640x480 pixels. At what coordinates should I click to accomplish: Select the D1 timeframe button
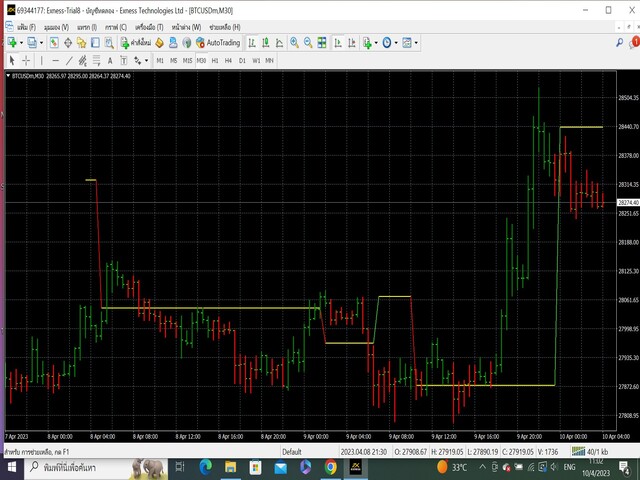pos(242,60)
